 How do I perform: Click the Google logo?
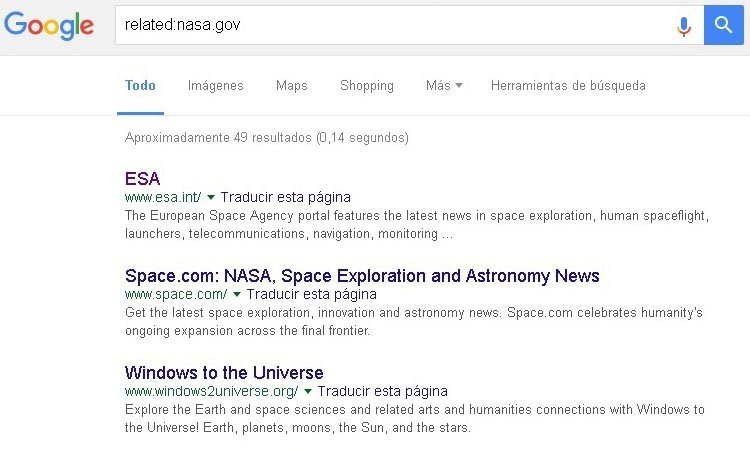pos(48,25)
